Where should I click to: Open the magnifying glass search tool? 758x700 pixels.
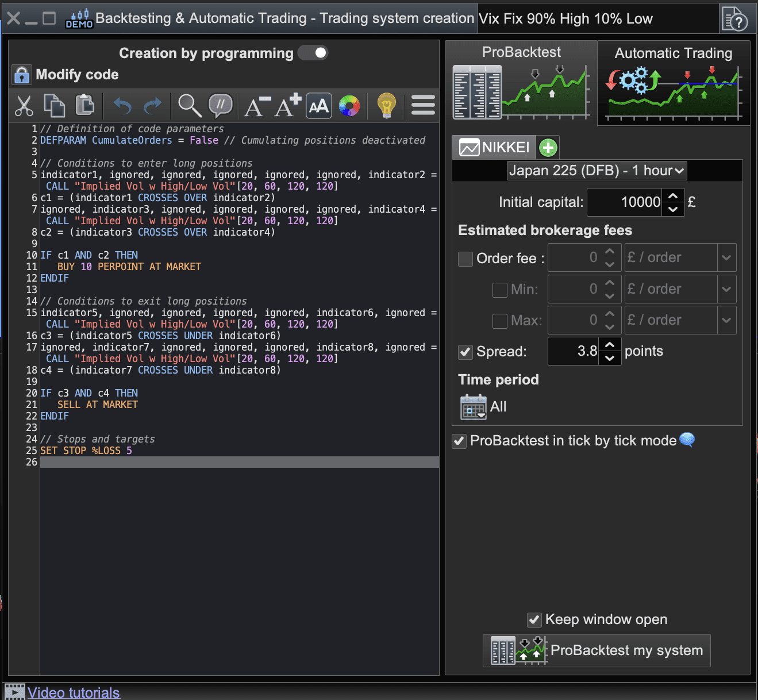(190, 106)
